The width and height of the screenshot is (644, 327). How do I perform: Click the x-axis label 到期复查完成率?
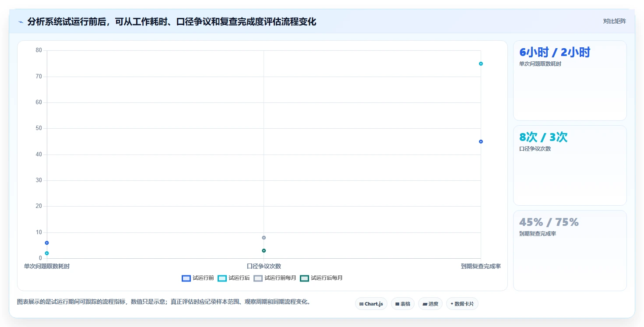(x=481, y=266)
